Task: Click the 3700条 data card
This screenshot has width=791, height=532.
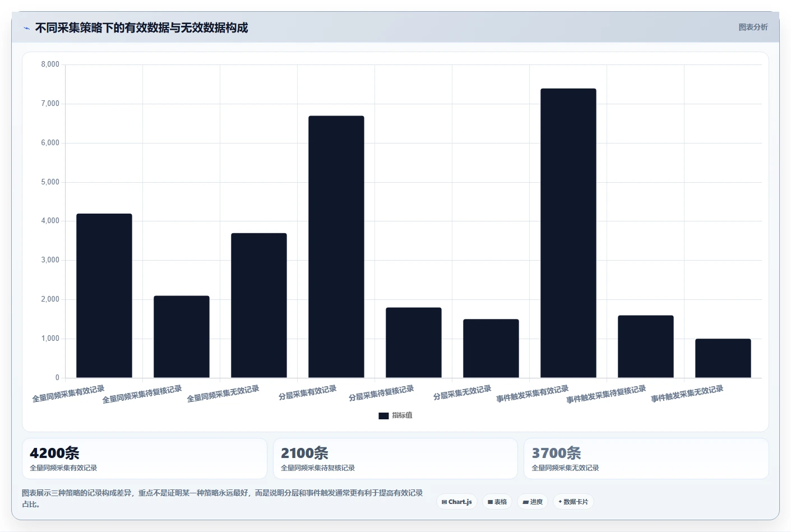Action: point(646,459)
